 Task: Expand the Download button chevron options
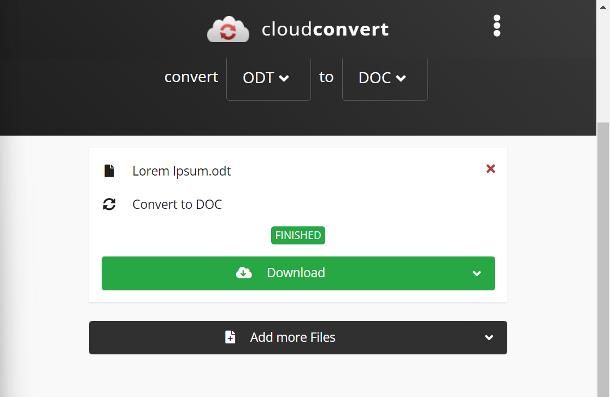[x=477, y=273]
